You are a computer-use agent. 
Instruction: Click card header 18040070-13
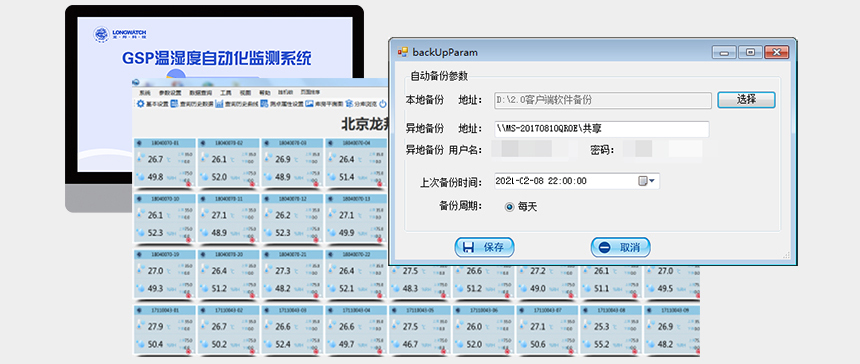(357, 198)
